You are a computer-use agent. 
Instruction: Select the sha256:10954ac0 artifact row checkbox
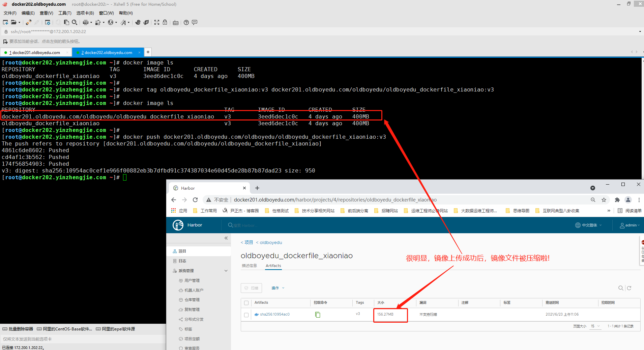click(x=246, y=315)
